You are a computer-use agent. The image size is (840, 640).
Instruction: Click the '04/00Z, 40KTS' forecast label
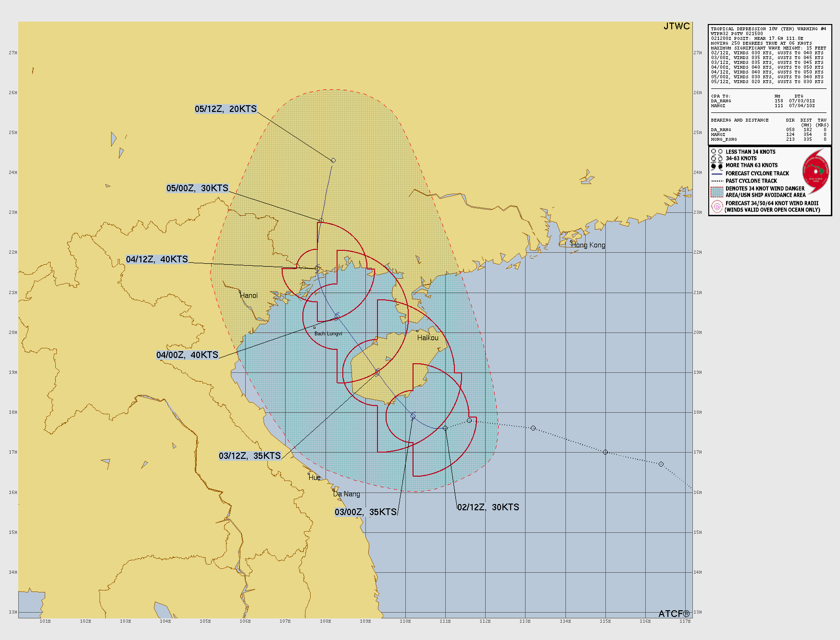coord(187,355)
